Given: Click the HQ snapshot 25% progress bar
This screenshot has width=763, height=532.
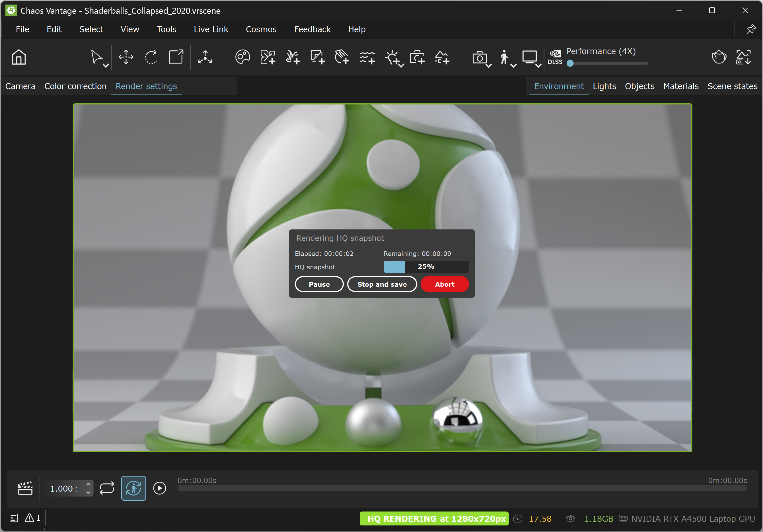Looking at the screenshot, I should click(426, 266).
